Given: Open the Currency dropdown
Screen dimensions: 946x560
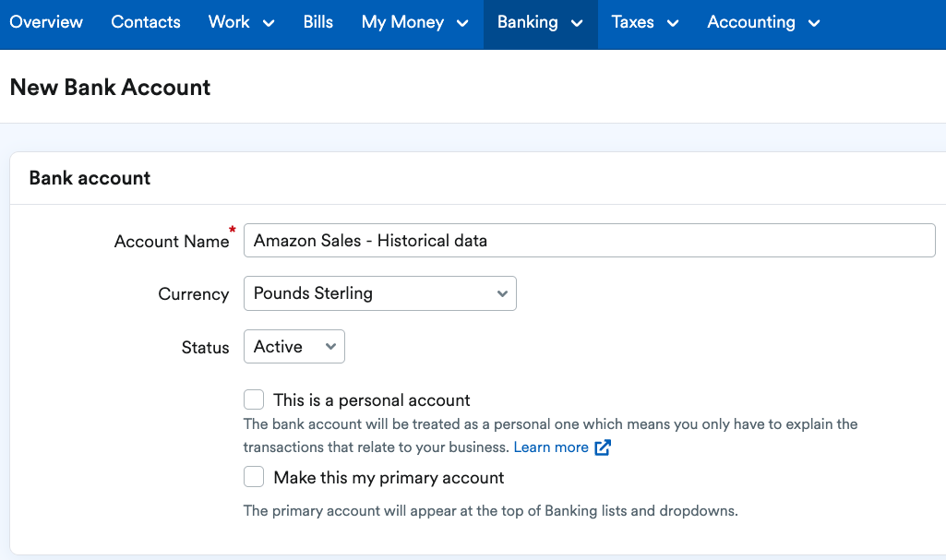Looking at the screenshot, I should pos(380,293).
